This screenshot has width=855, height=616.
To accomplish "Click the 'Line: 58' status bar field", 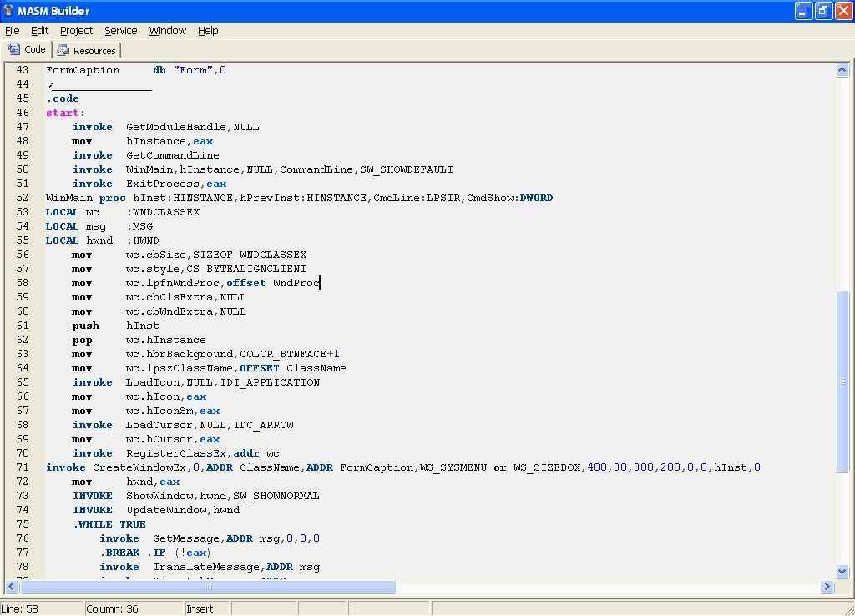I will 41,608.
